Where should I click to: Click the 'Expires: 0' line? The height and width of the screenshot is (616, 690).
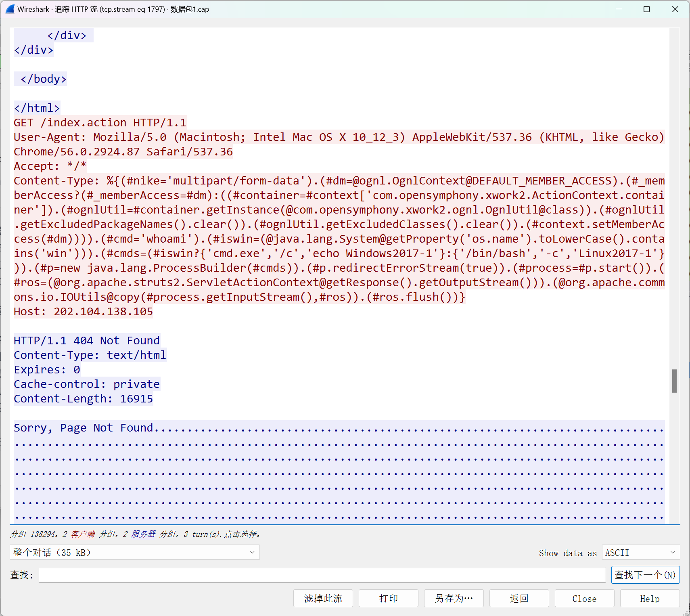(47, 370)
